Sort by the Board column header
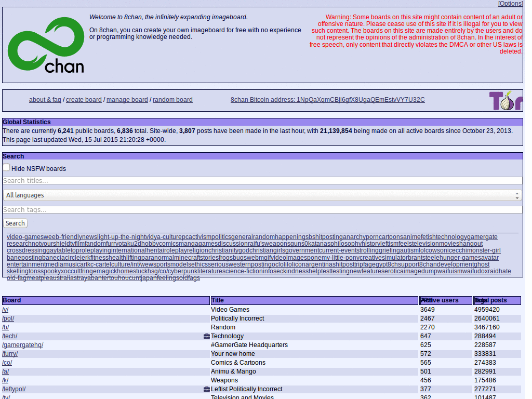Viewport: 532px width, 399px height. tap(12, 300)
